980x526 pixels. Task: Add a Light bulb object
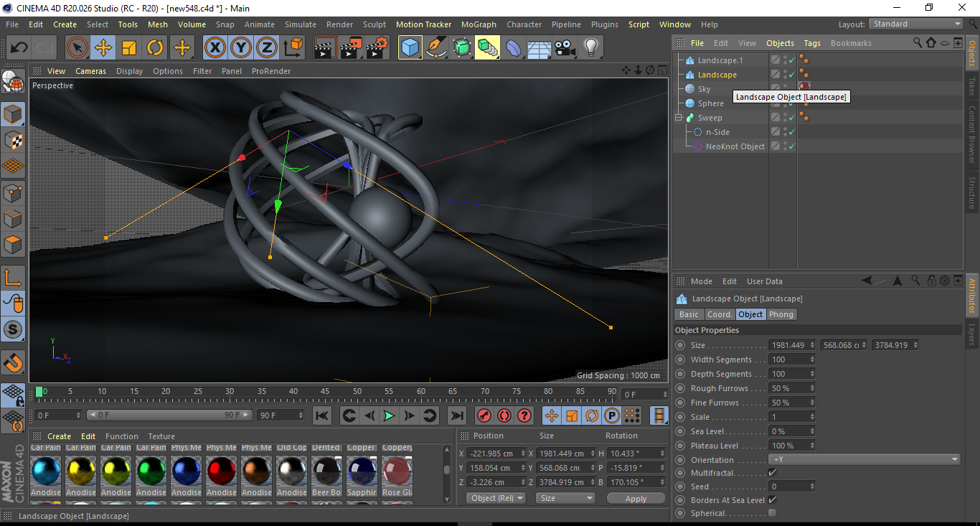(591, 48)
